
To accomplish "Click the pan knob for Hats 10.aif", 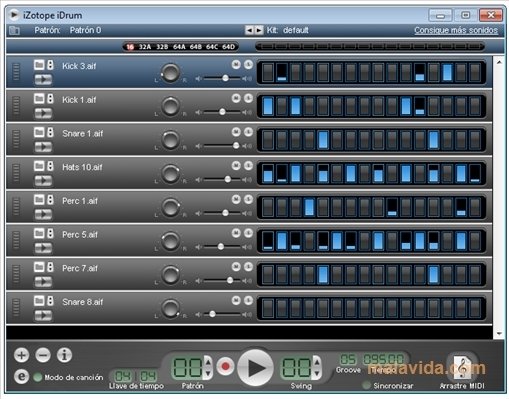I will tap(171, 174).
